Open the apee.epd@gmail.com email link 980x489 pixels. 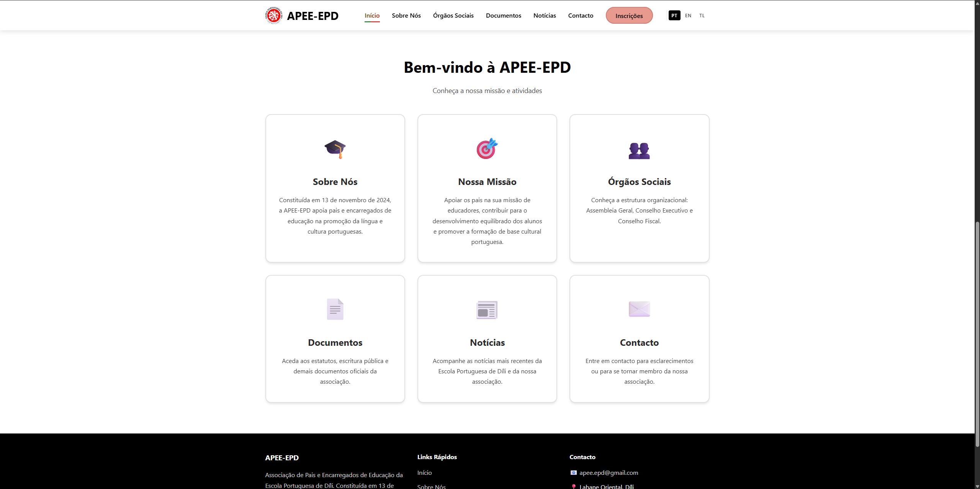click(x=609, y=473)
